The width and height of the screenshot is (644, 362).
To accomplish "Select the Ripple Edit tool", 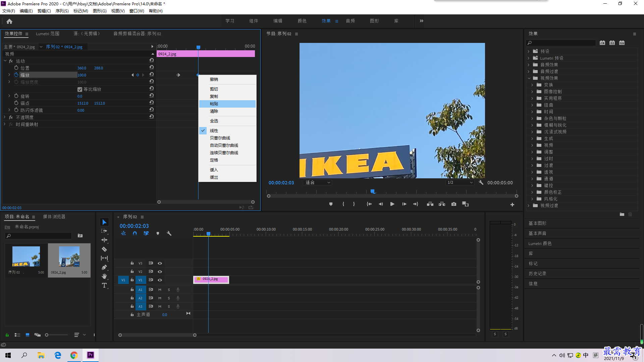I will click(104, 240).
